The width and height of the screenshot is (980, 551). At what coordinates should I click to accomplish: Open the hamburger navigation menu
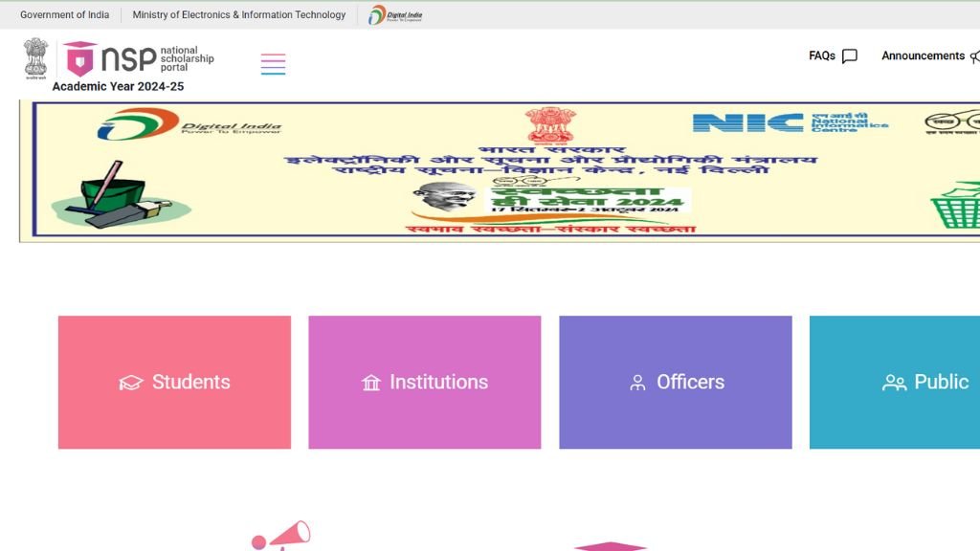pyautogui.click(x=273, y=64)
